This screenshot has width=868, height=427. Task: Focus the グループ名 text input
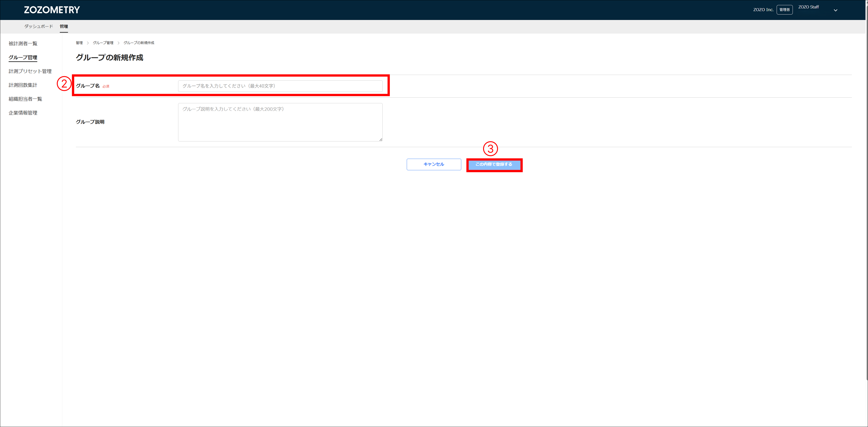tap(280, 86)
